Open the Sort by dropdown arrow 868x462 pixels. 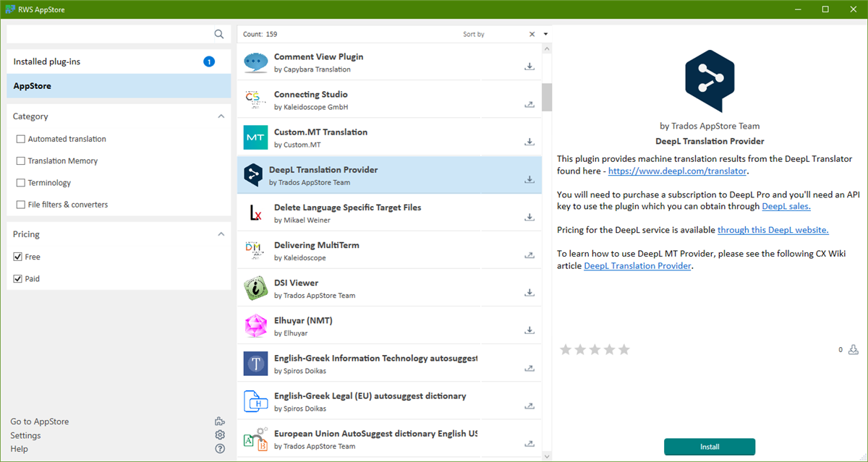(x=545, y=33)
